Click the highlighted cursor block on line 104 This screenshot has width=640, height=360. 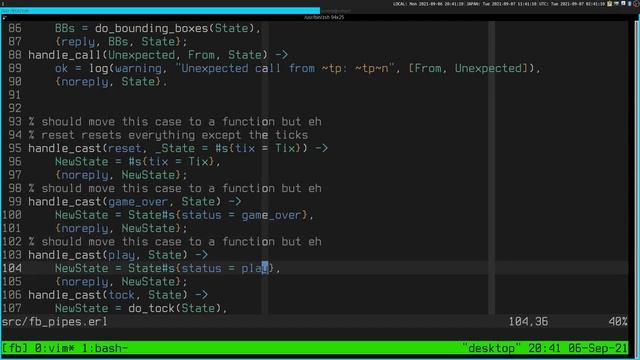coord(265,268)
